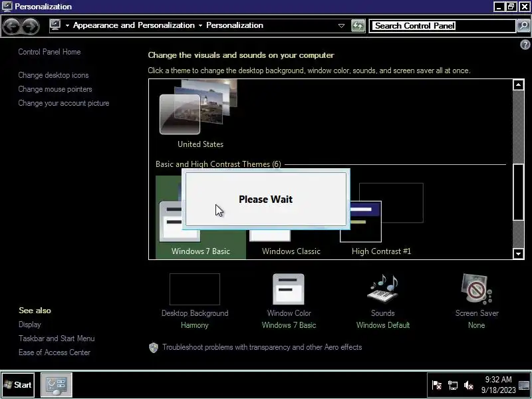Open Window Color settings icon
The width and height of the screenshot is (532, 399).
tap(289, 289)
